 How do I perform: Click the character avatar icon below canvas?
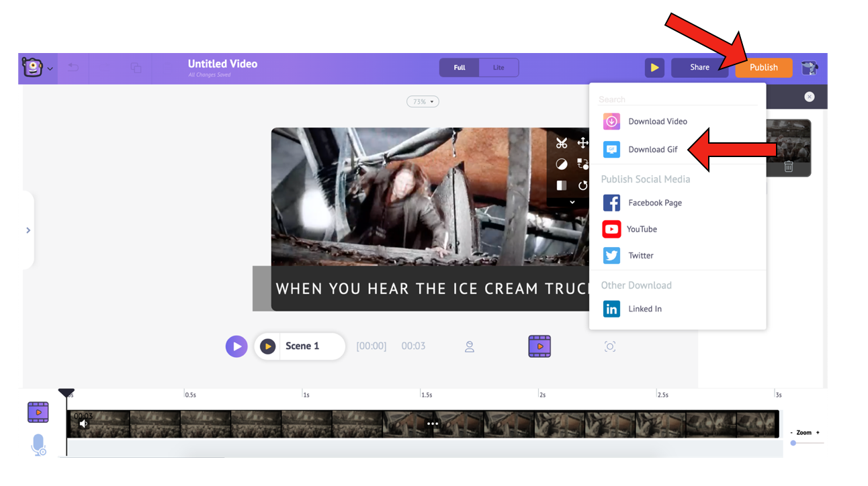[470, 346]
